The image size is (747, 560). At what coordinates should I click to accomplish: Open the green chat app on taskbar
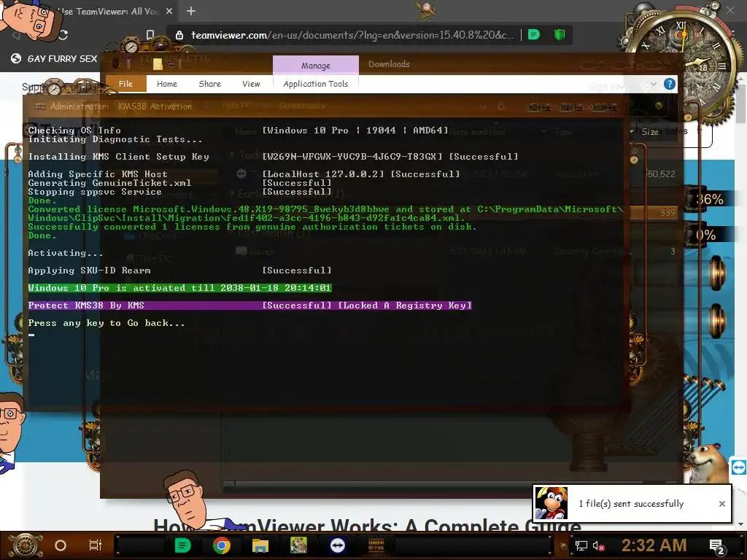click(182, 545)
